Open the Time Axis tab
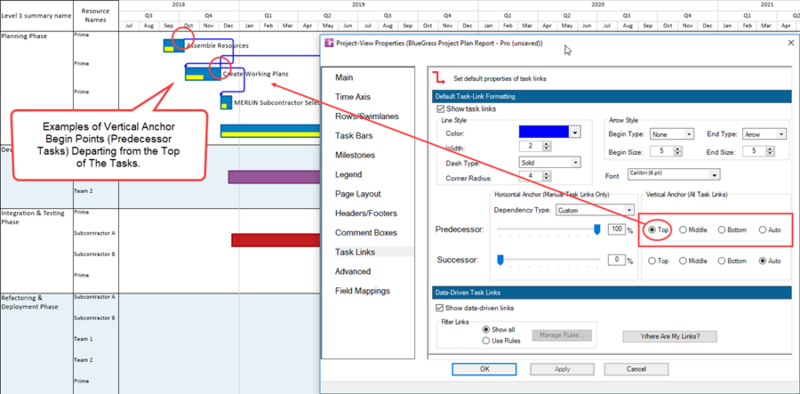The width and height of the screenshot is (800, 394). click(x=353, y=97)
